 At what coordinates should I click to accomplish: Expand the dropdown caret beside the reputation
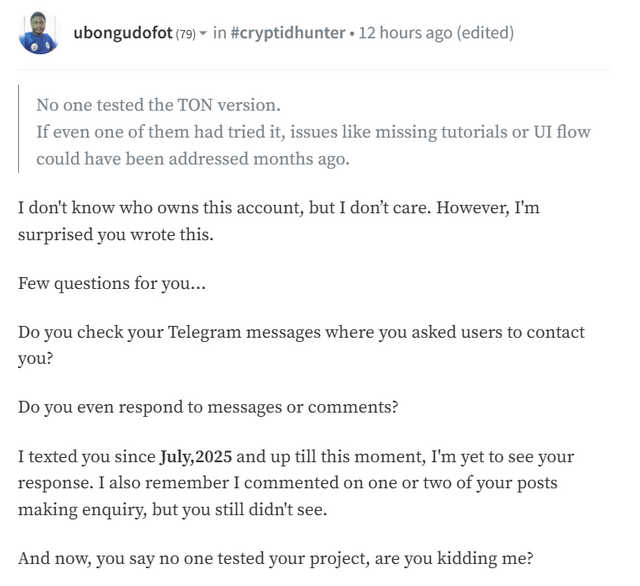tap(203, 33)
